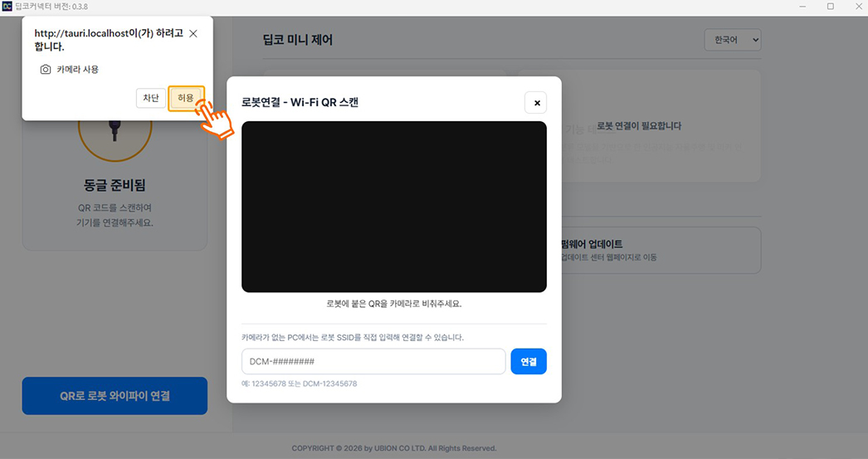Dismiss the camera permission popup with X
Image resolution: width=868 pixels, height=459 pixels.
coord(193,34)
